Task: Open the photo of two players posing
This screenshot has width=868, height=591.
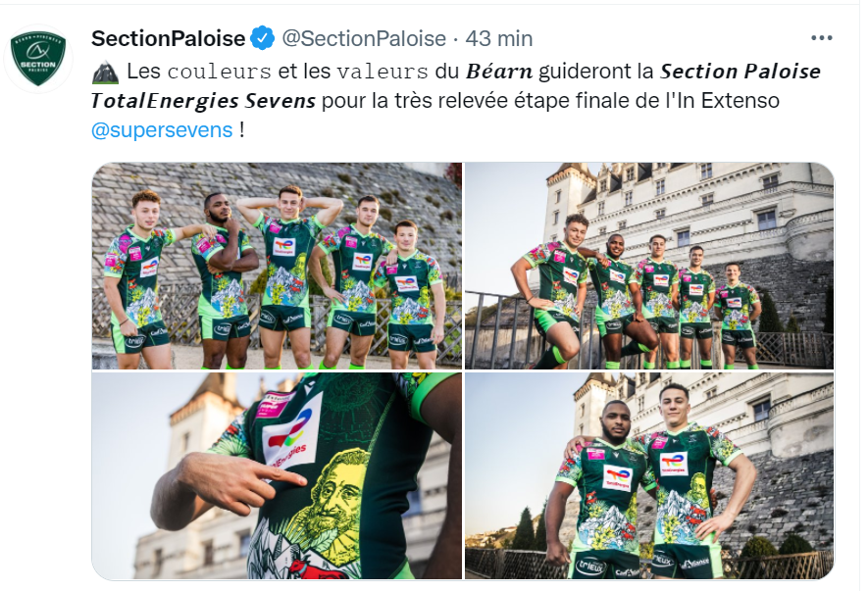Action: point(648,476)
